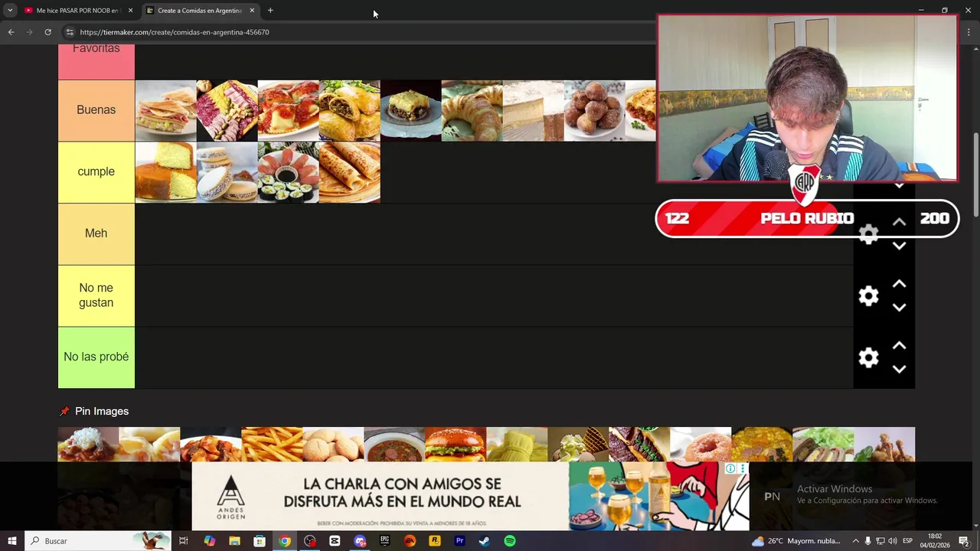The height and width of the screenshot is (551, 980).
Task: Go back to previous page
Action: [x=11, y=32]
